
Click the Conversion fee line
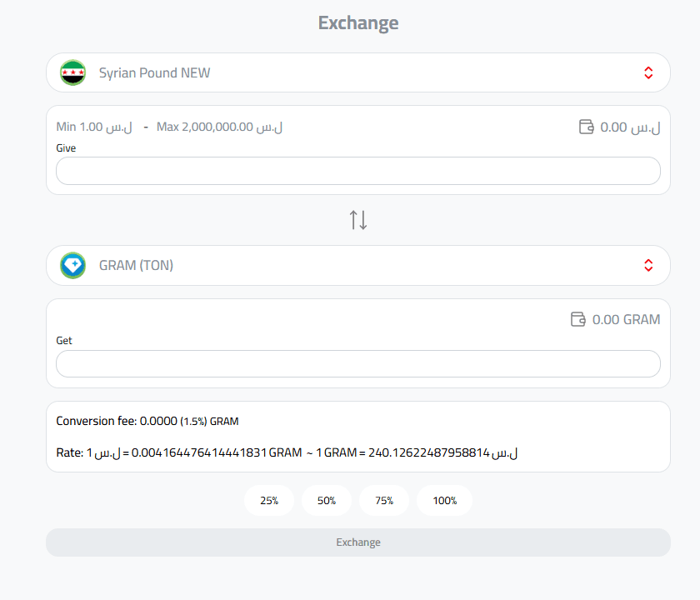147,421
